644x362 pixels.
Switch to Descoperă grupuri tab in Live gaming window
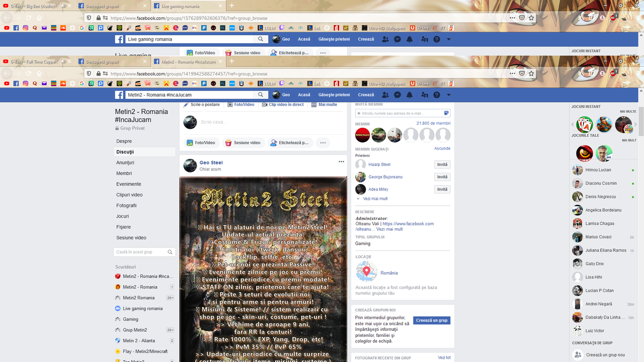click(113, 6)
